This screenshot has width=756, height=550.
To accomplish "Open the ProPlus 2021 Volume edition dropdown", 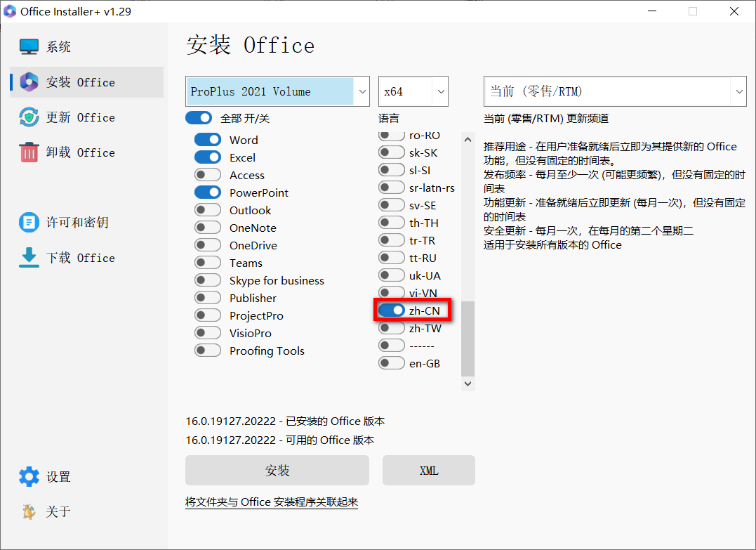I will coord(277,91).
